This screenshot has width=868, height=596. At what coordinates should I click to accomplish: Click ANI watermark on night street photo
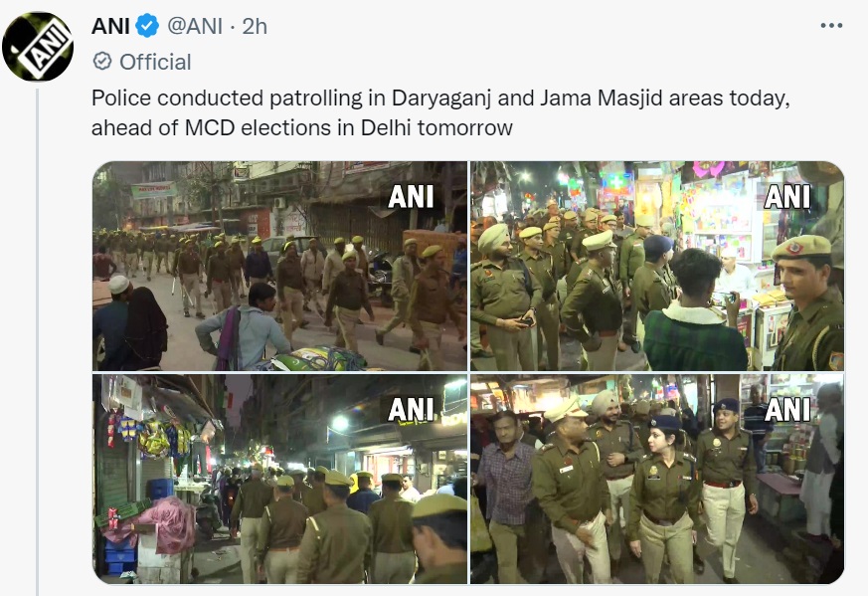(411, 410)
